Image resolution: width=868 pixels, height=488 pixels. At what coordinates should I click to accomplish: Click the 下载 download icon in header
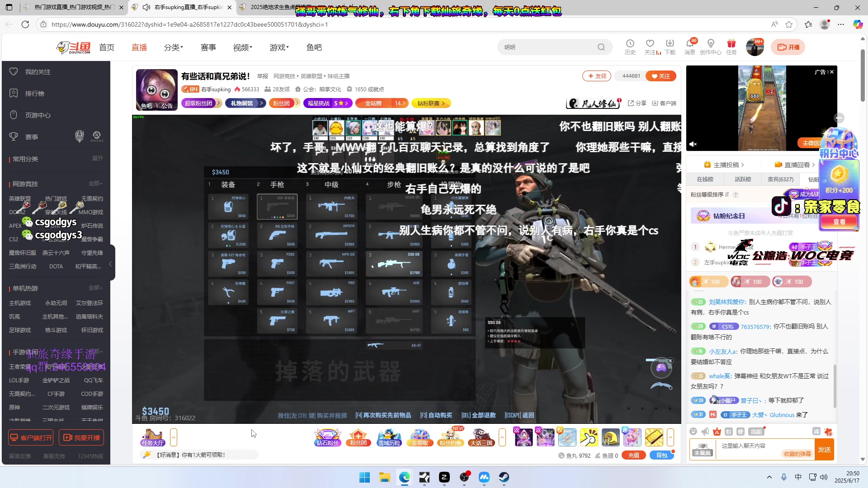coord(670,47)
